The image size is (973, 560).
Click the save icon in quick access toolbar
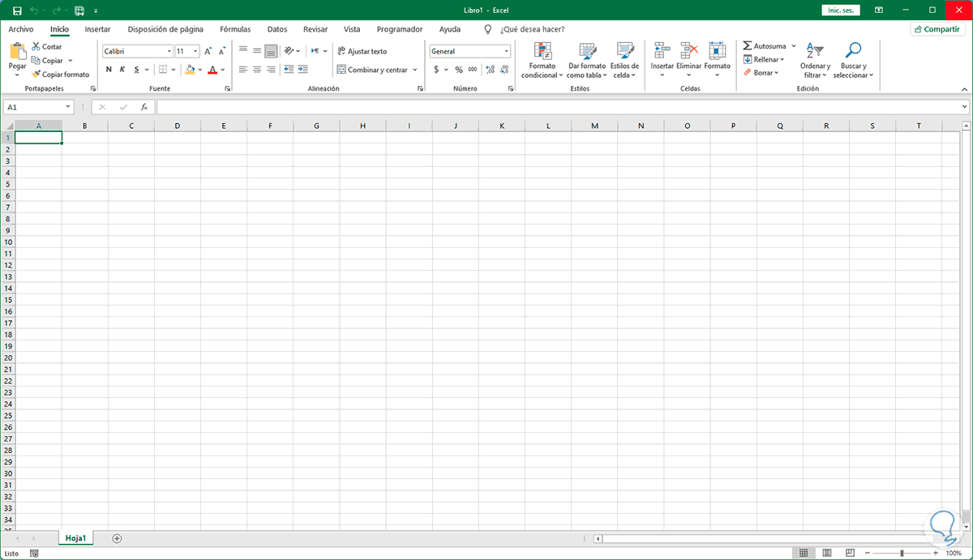[x=17, y=11]
